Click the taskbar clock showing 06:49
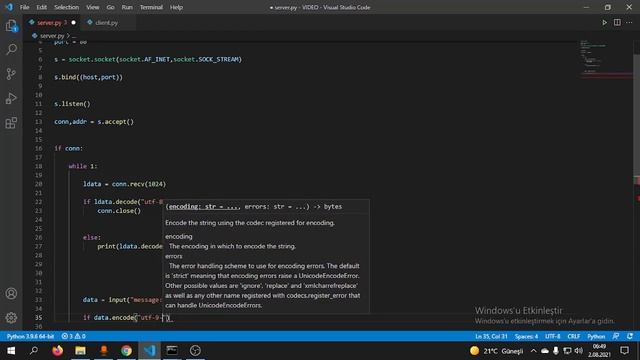The height and width of the screenshot is (360, 640). click(599, 351)
